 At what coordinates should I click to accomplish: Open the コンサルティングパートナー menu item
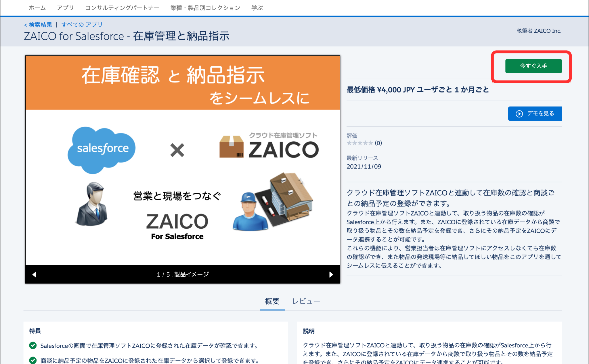click(122, 8)
